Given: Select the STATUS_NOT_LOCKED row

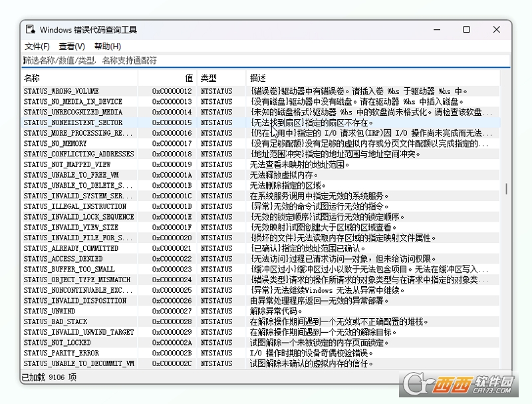Looking at the screenshot, I should [x=261, y=343].
